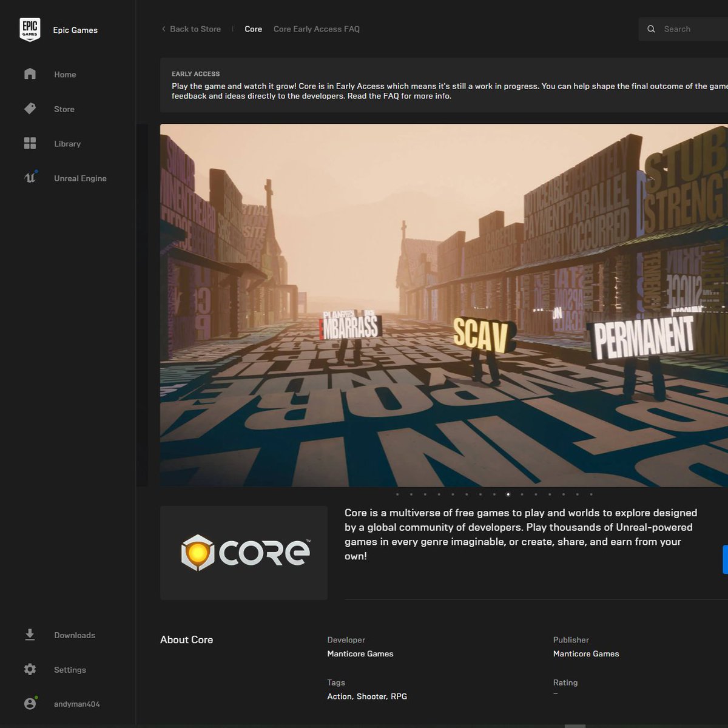Screen dimensions: 728x728
Task: Click the Core logo thumbnail
Action: pyautogui.click(x=244, y=553)
